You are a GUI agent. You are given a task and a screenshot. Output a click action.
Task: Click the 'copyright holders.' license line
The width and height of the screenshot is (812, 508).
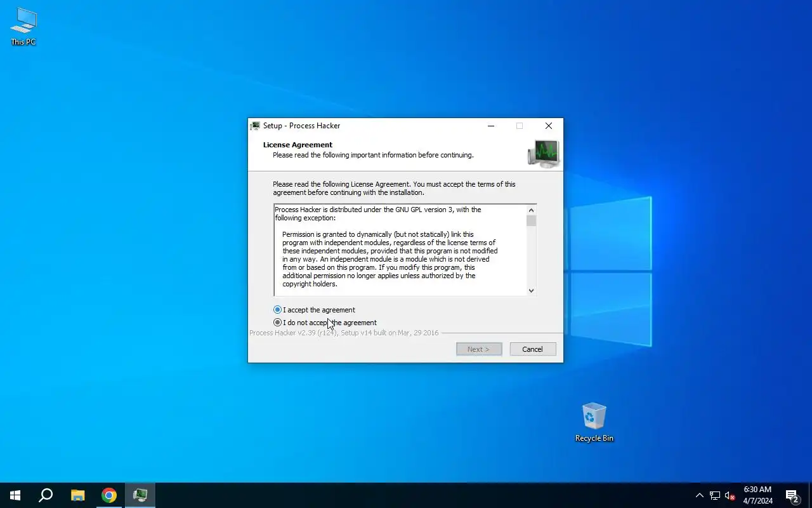click(x=310, y=284)
